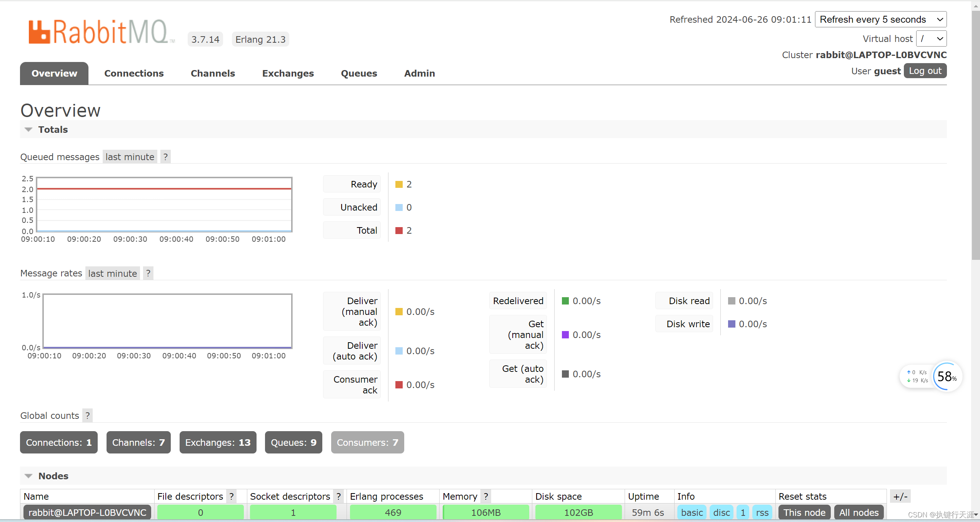Open help for Queued messages
980x522 pixels.
pyautogui.click(x=165, y=157)
